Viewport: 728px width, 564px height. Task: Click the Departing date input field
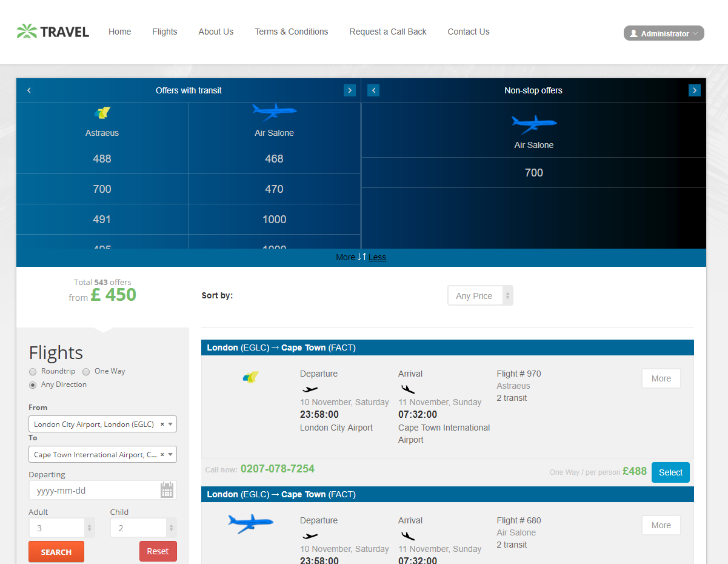tap(94, 491)
